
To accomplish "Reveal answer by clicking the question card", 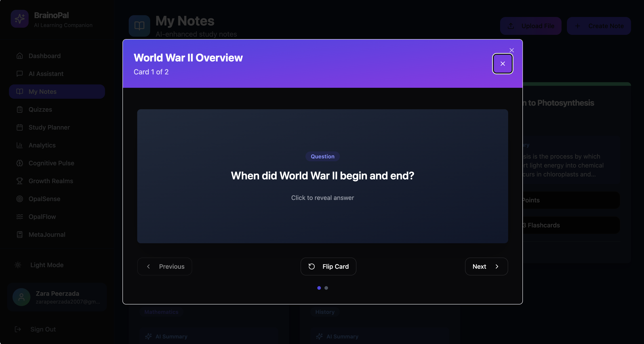I will [322, 176].
